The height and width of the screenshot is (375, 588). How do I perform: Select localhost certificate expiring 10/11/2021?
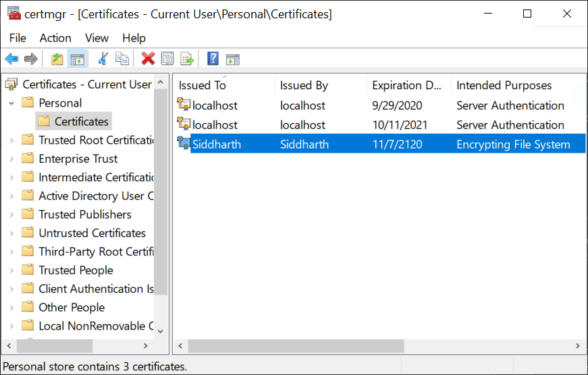[x=380, y=124]
